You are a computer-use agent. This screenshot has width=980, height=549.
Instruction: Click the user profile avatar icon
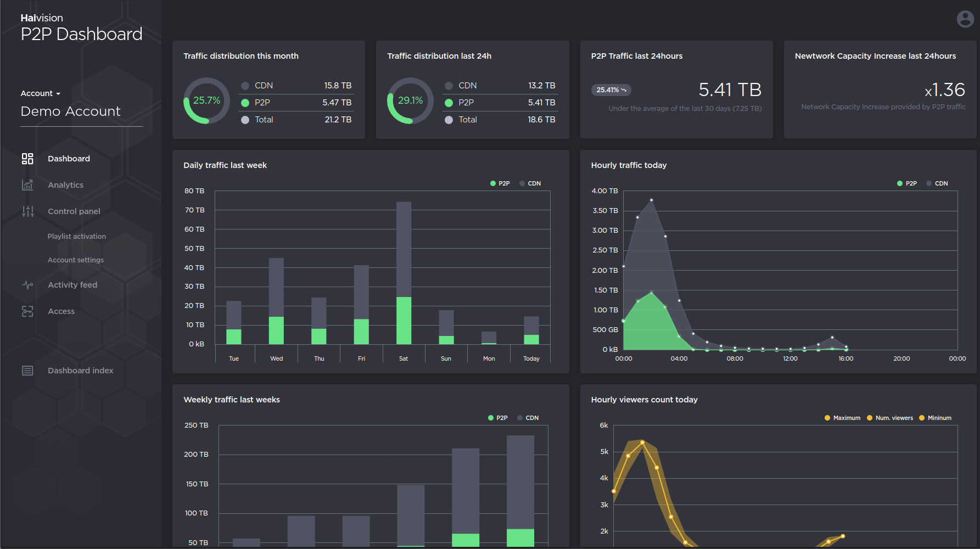pyautogui.click(x=965, y=19)
